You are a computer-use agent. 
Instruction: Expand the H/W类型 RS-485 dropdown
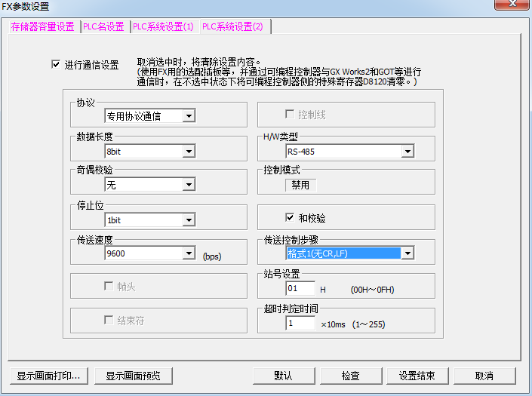point(407,152)
